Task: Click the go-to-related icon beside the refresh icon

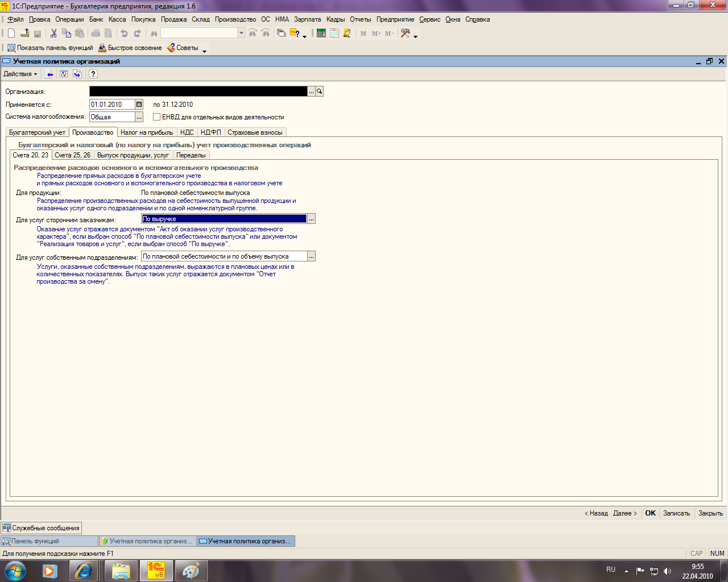Action: point(77,74)
